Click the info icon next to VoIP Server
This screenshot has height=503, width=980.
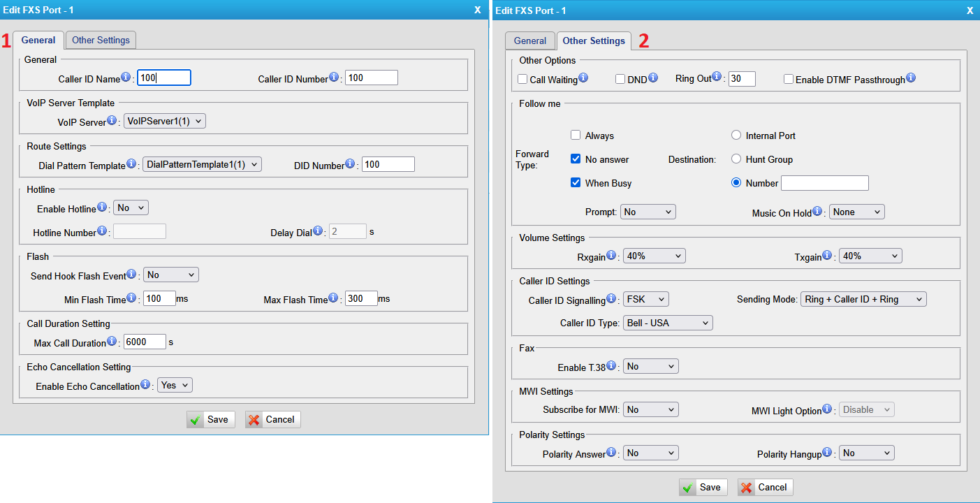coord(112,121)
